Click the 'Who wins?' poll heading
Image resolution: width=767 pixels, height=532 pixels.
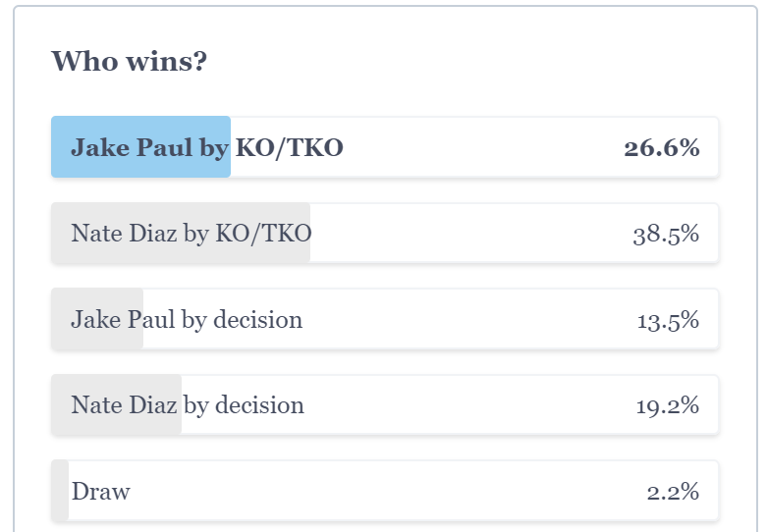click(129, 62)
